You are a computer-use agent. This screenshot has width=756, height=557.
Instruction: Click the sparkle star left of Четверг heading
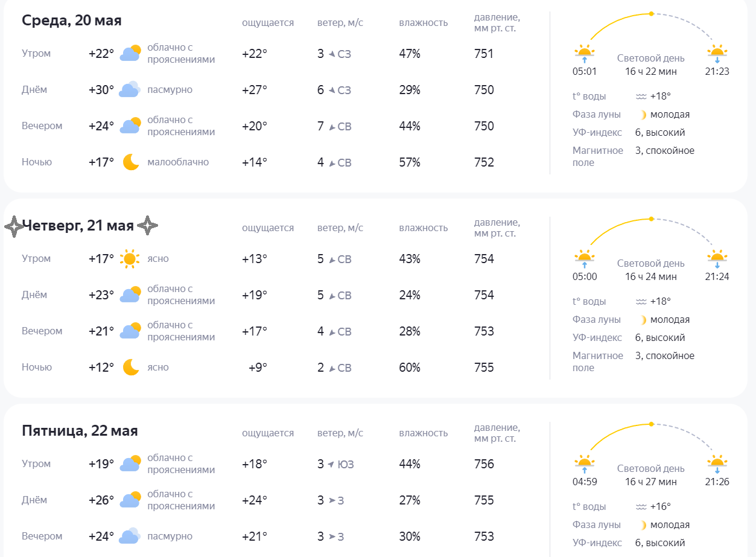click(x=14, y=226)
